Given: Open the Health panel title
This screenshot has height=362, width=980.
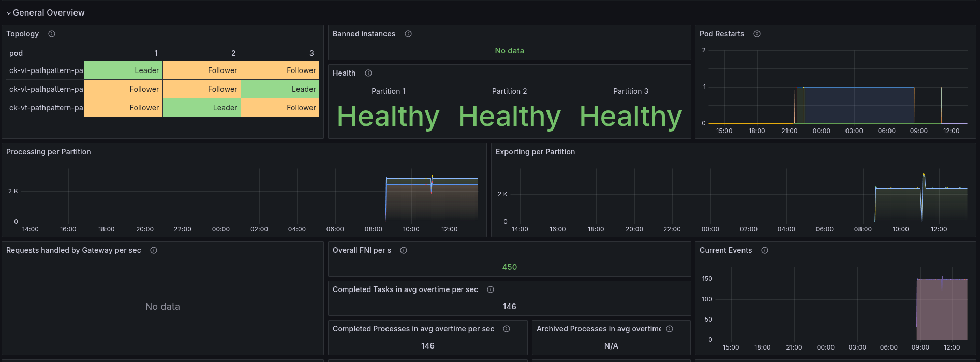Looking at the screenshot, I should tap(344, 73).
